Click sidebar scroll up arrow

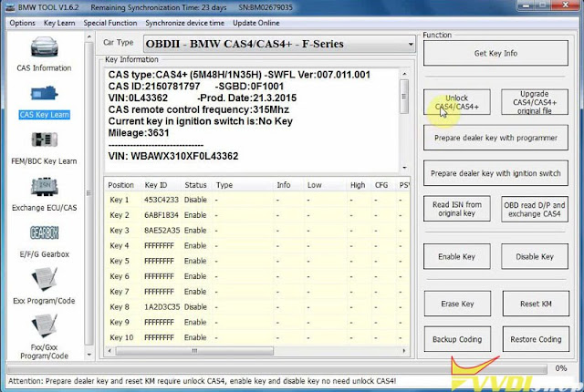coord(89,36)
